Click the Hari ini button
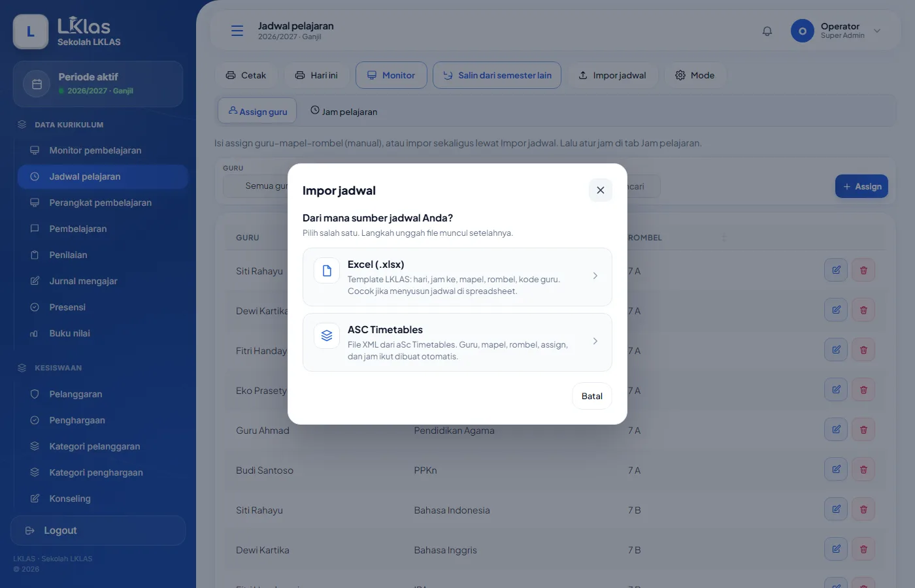Screen dimensions: 915x588 316,75
